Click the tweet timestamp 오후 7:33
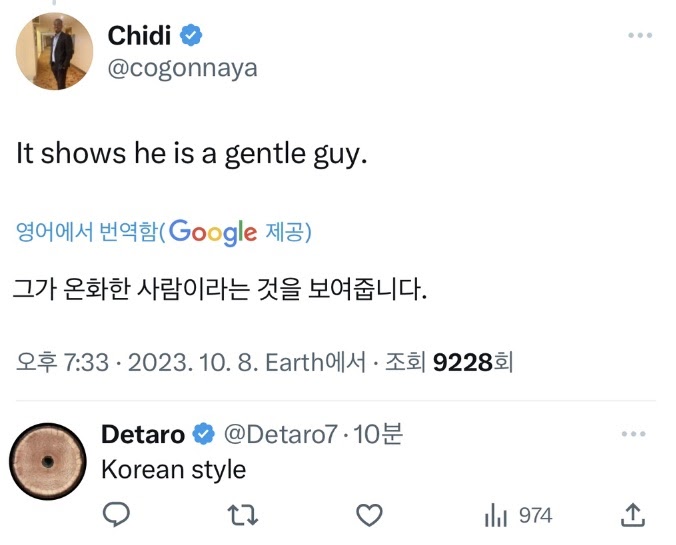 (x=60, y=361)
